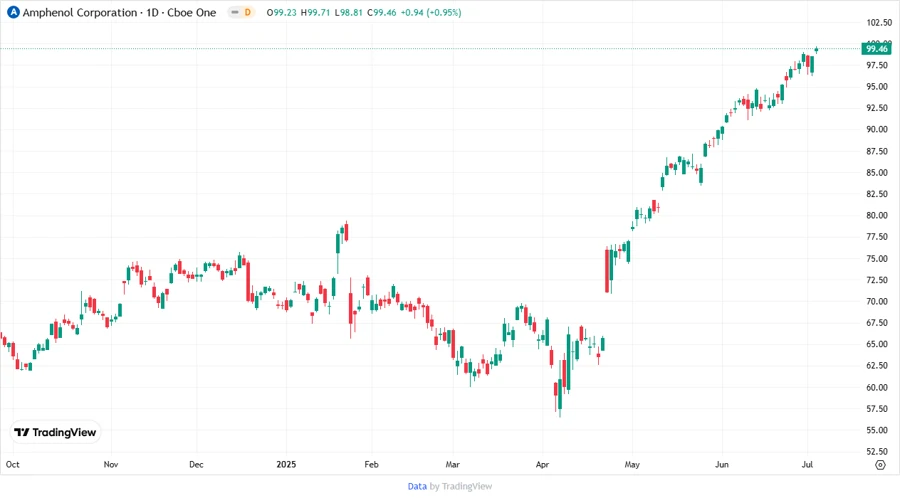Click the 95.00 price scale label
Image resolution: width=900 pixels, height=498 pixels.
877,87
